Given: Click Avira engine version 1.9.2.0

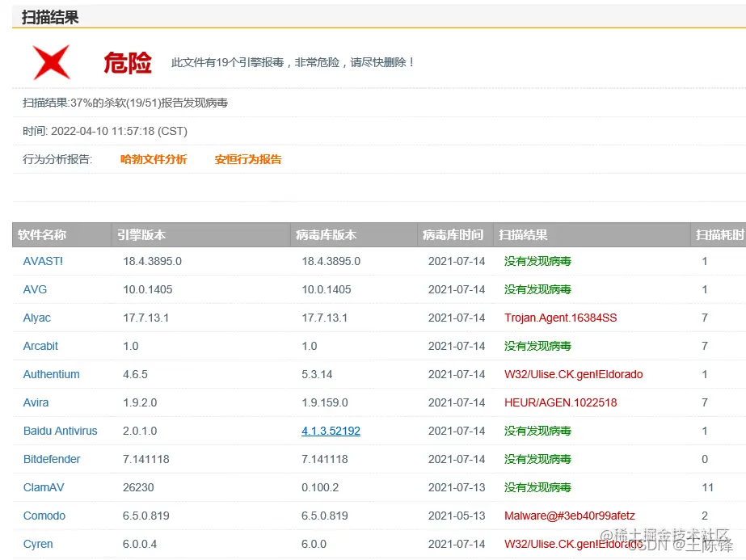Looking at the screenshot, I should (x=140, y=402).
